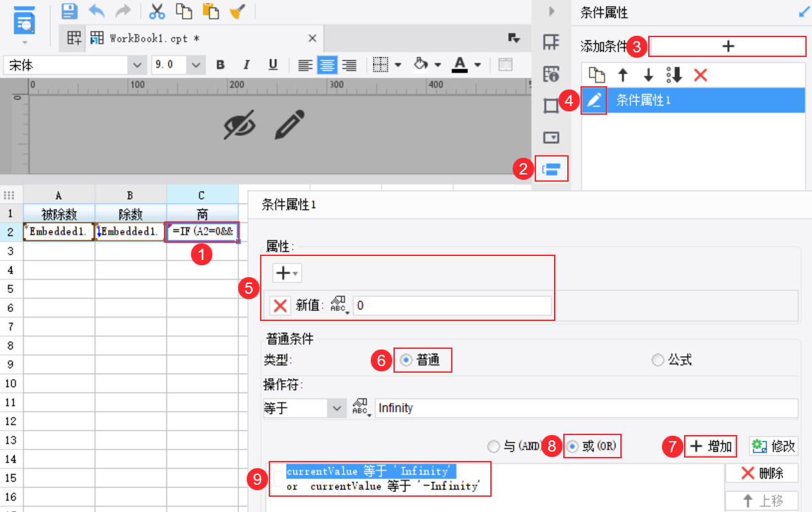Open the cell element panel icon in the sidebar
The width and height of the screenshot is (812, 512).
[x=551, y=42]
